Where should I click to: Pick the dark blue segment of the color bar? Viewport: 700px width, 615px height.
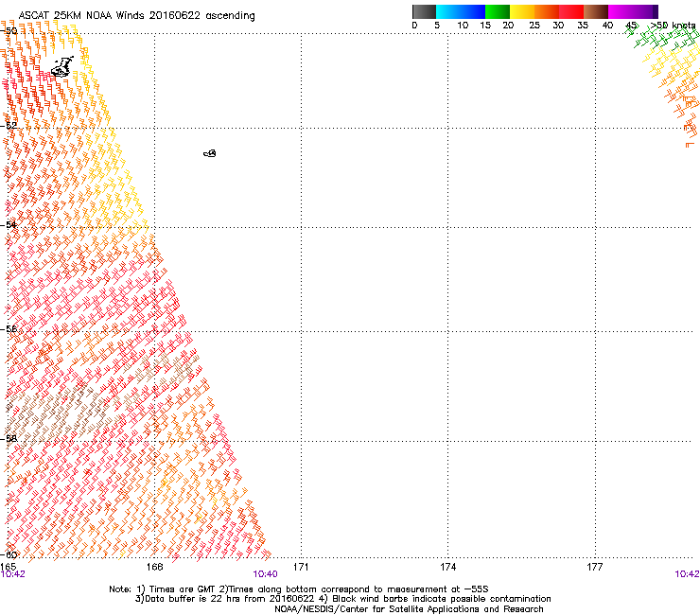click(x=473, y=11)
